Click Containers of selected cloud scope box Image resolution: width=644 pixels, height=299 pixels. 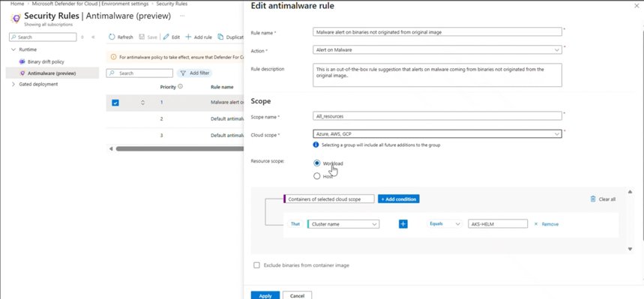(x=329, y=199)
